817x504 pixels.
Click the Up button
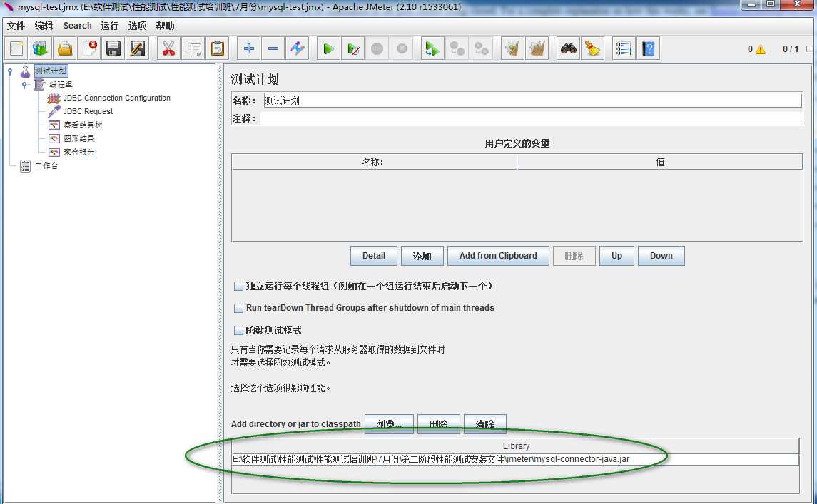[617, 256]
